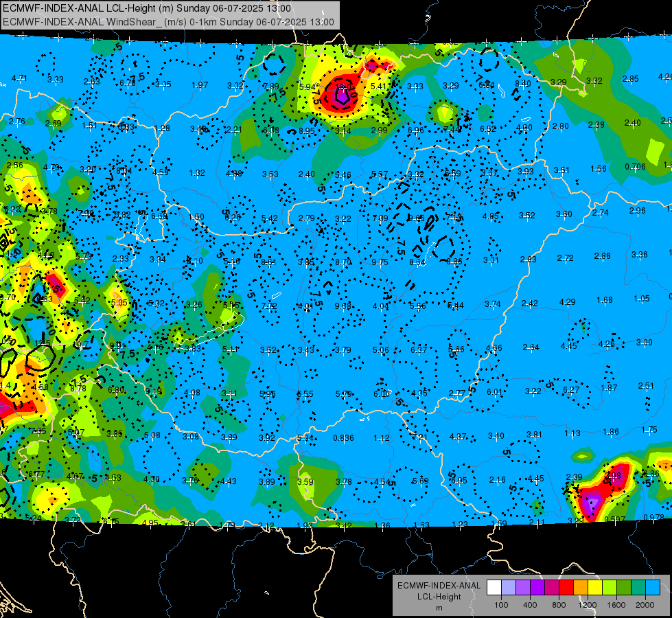Click the wind shear value "6.96"
This screenshot has height=618, width=672.
pyautogui.click(x=416, y=130)
